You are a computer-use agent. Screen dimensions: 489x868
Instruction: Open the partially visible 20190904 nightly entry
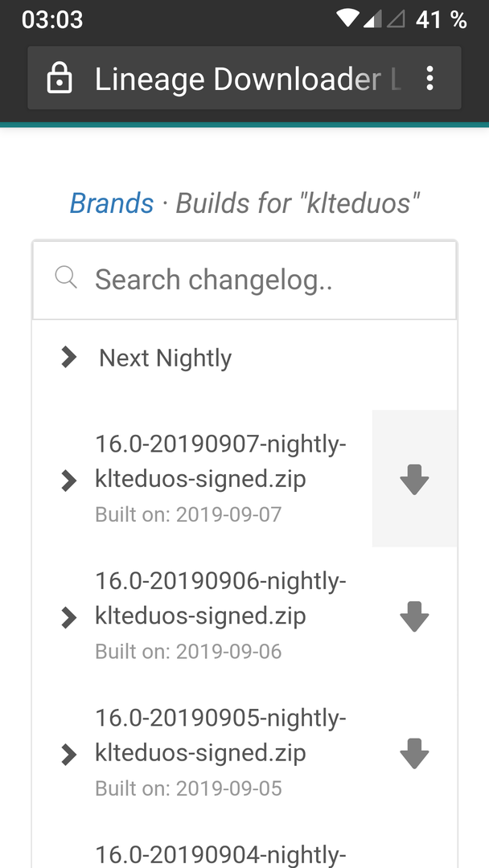point(221,856)
